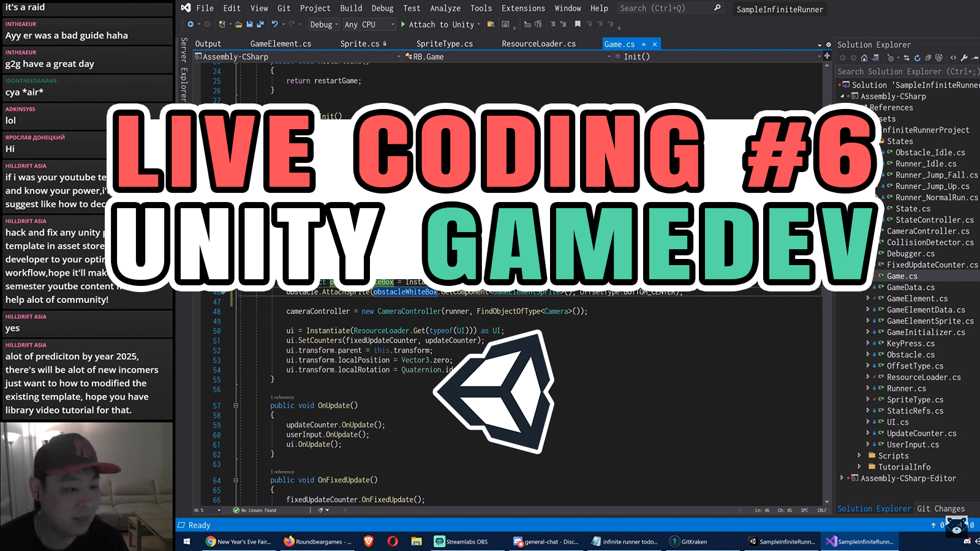
Task: Click the View Code brackets icon
Action: click(953, 58)
